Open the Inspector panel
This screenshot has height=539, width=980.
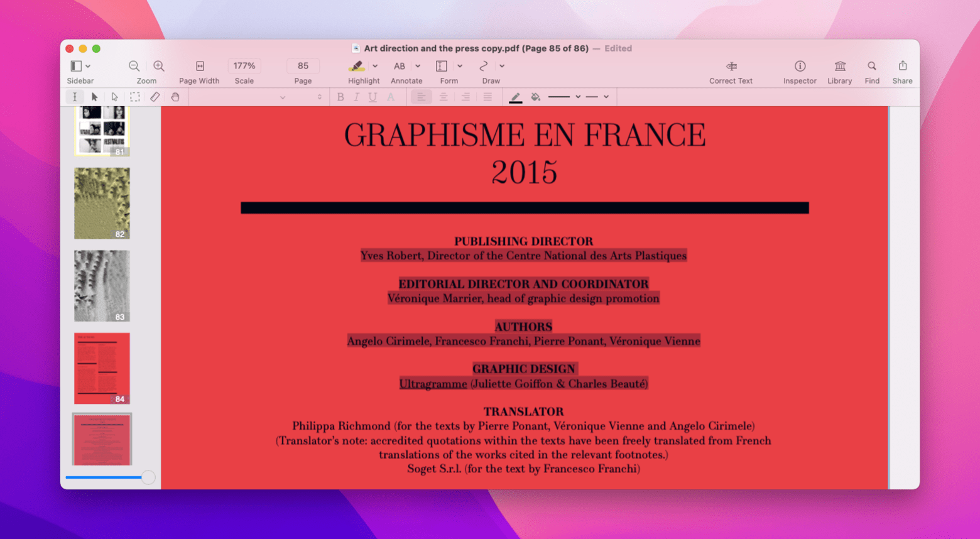[x=799, y=65]
